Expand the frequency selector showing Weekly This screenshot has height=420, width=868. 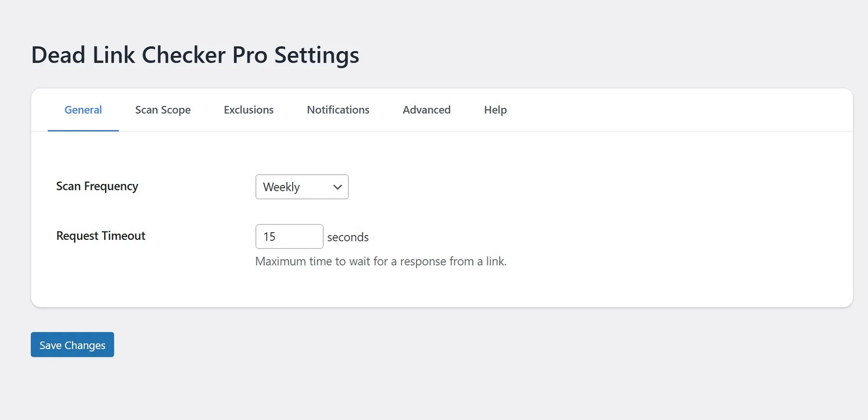coord(301,187)
